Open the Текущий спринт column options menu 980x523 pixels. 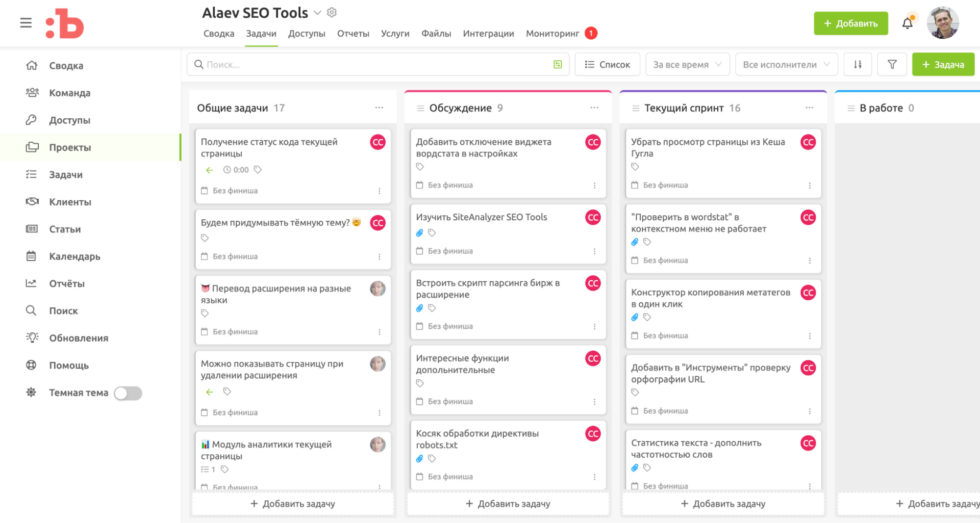pyautogui.click(x=809, y=107)
